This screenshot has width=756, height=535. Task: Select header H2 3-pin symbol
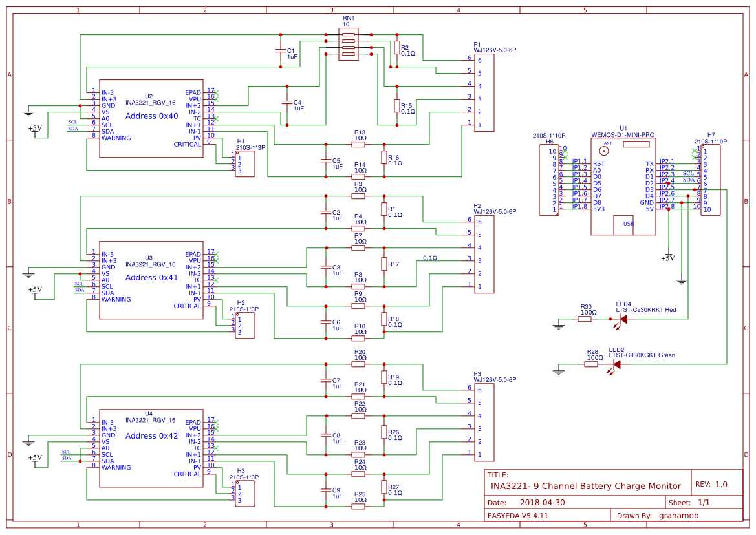(x=245, y=325)
